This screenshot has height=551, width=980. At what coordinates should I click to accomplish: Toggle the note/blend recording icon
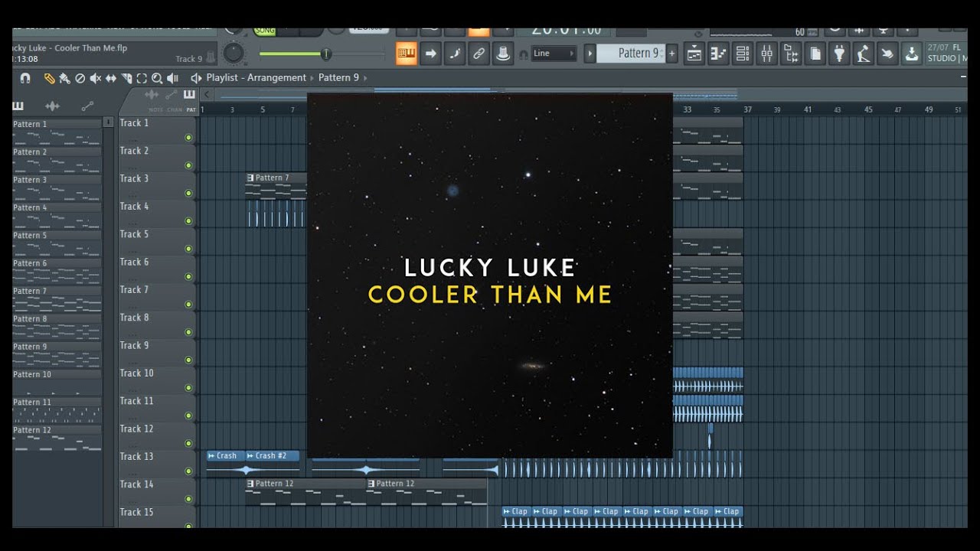click(x=454, y=54)
